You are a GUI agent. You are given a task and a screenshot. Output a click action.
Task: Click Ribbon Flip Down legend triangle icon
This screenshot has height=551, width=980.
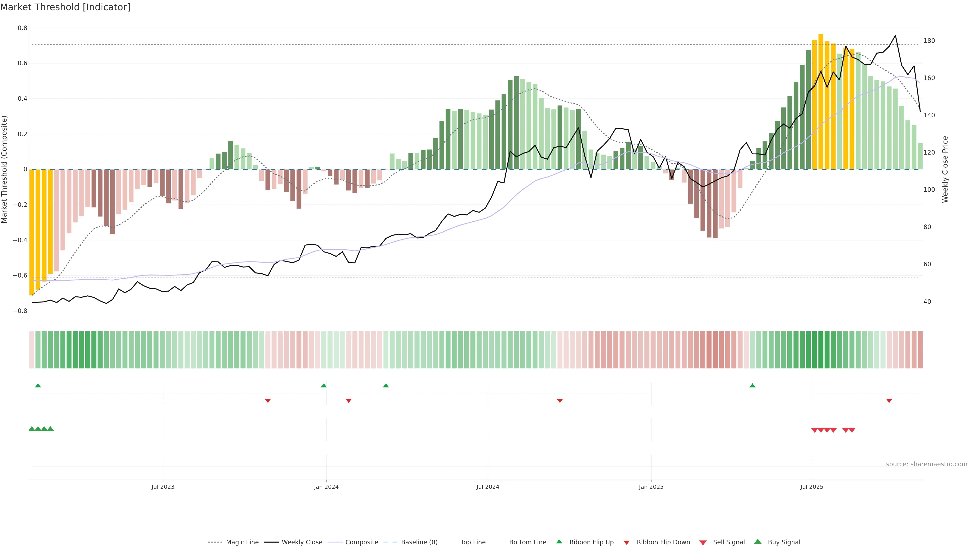(626, 543)
